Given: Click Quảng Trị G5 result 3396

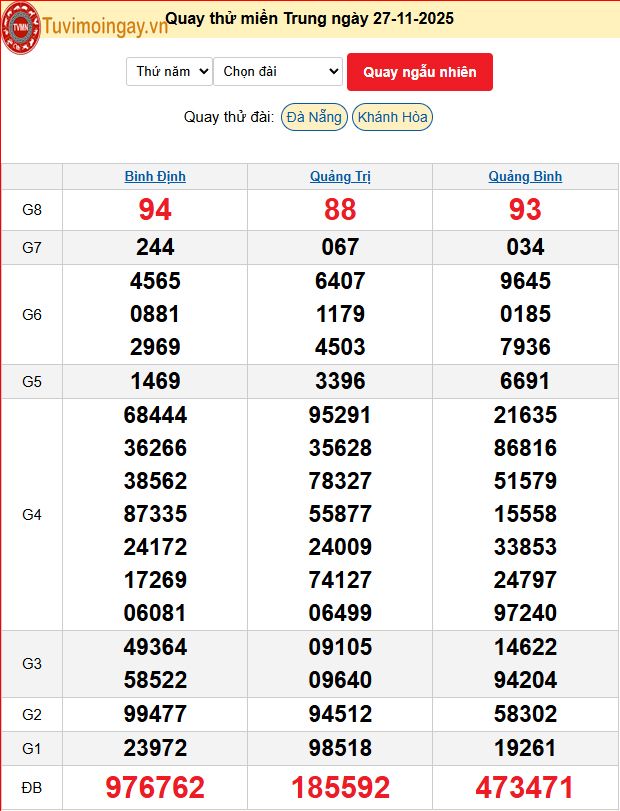Looking at the screenshot, I should pos(340,381).
